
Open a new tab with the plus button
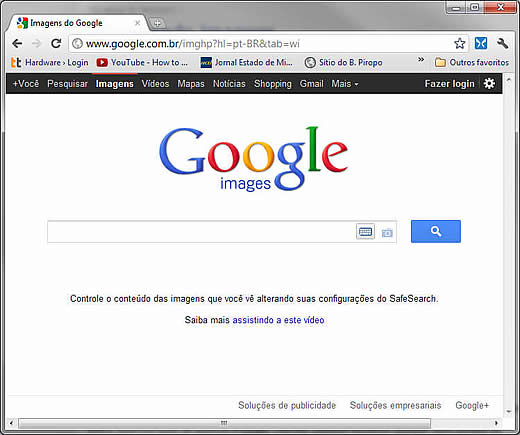coord(157,23)
